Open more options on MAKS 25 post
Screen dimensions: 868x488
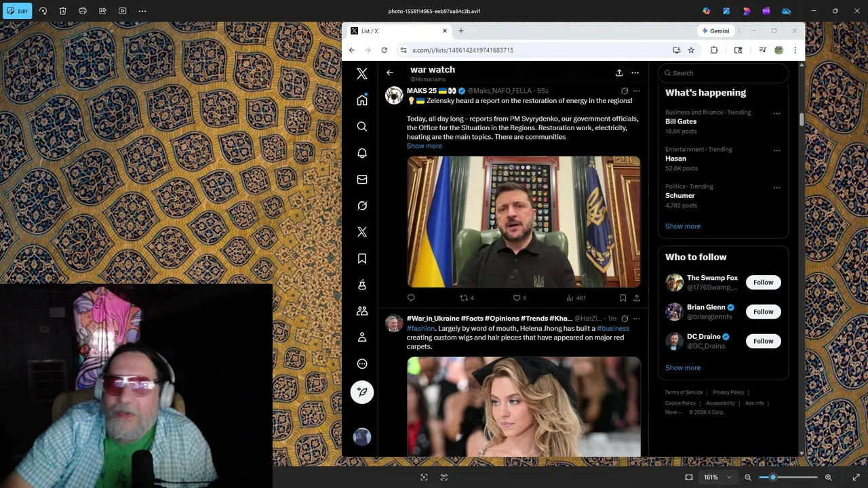[636, 91]
